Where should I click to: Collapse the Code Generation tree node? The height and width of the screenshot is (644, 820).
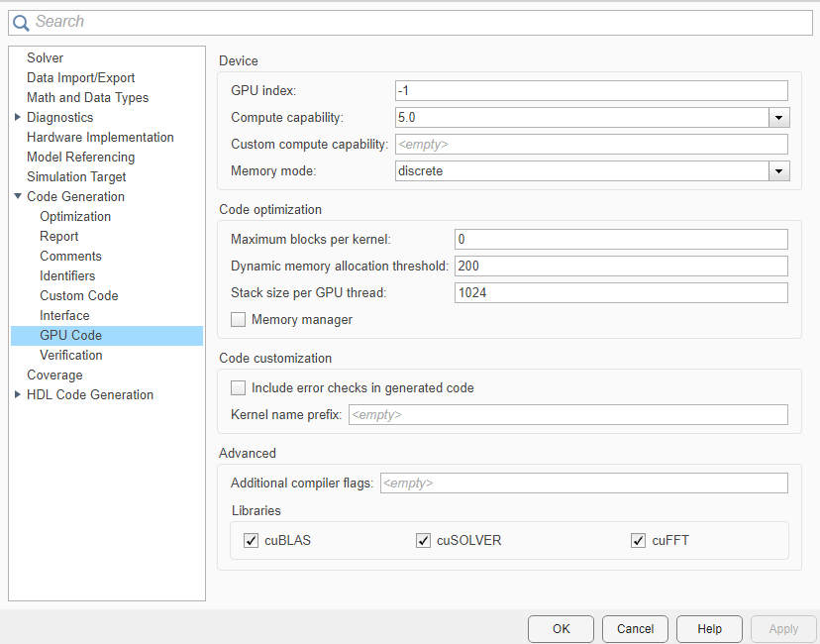[x=17, y=196]
